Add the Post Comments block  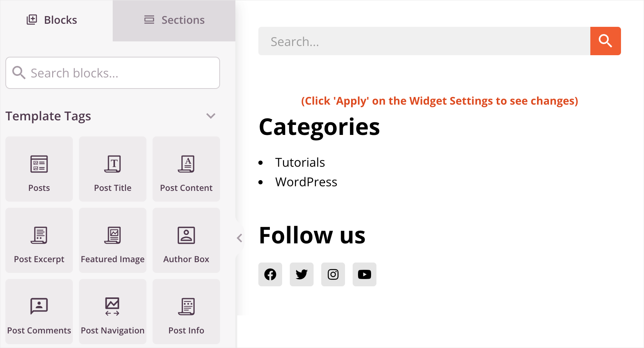tap(39, 312)
